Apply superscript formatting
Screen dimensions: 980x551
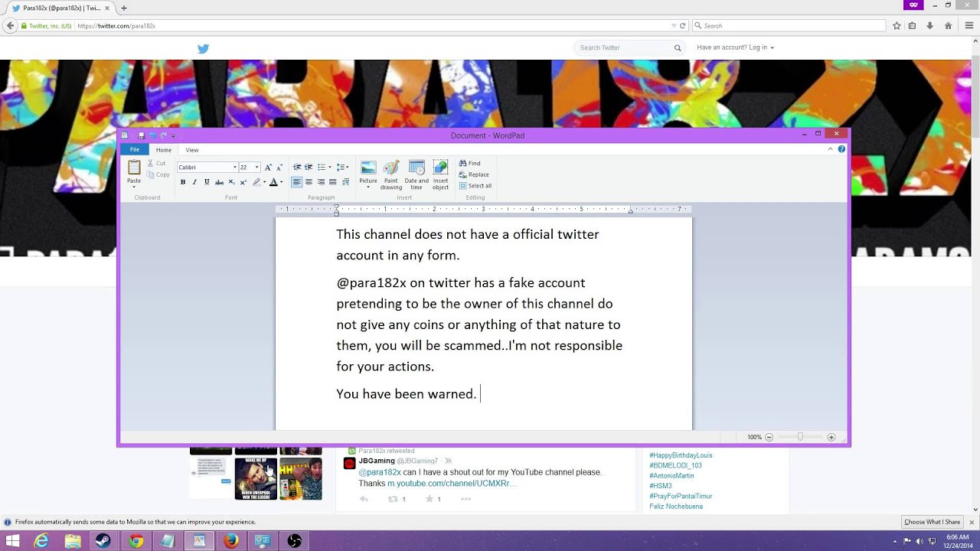[243, 182]
